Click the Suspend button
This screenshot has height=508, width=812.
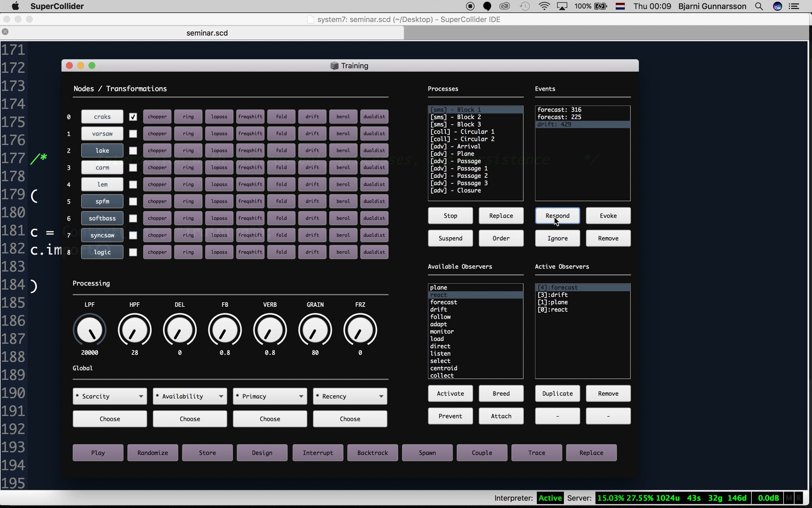[450, 238]
